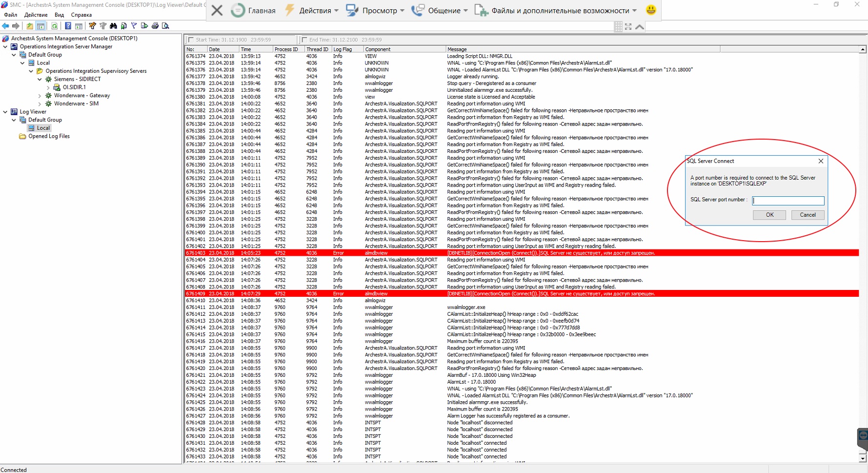The height and width of the screenshot is (473, 868).
Task: Enable the Start Time filter checkbox
Action: pos(191,40)
